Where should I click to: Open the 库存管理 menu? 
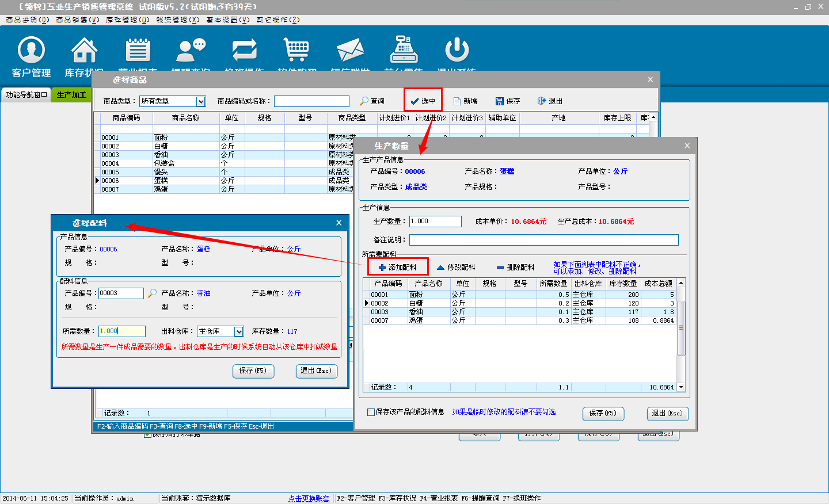click(x=127, y=20)
